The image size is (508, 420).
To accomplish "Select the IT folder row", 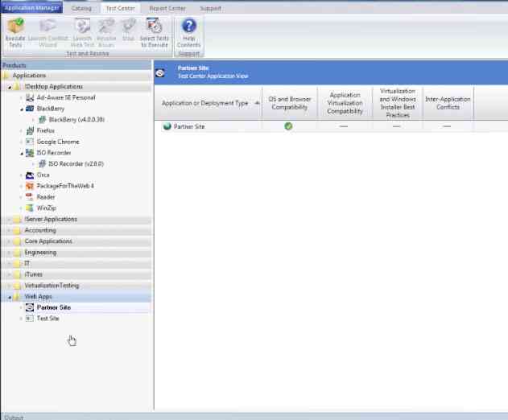I will click(76, 263).
